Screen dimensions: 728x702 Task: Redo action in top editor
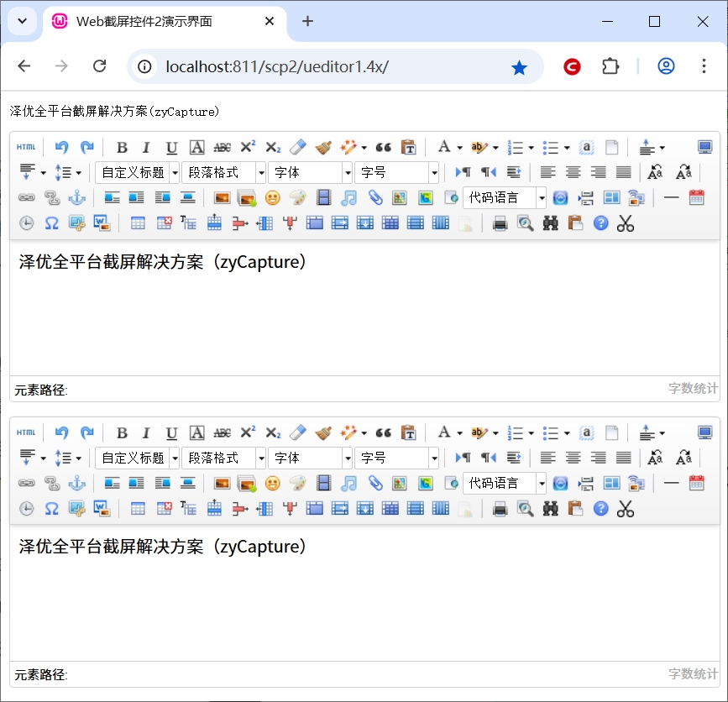[x=86, y=147]
